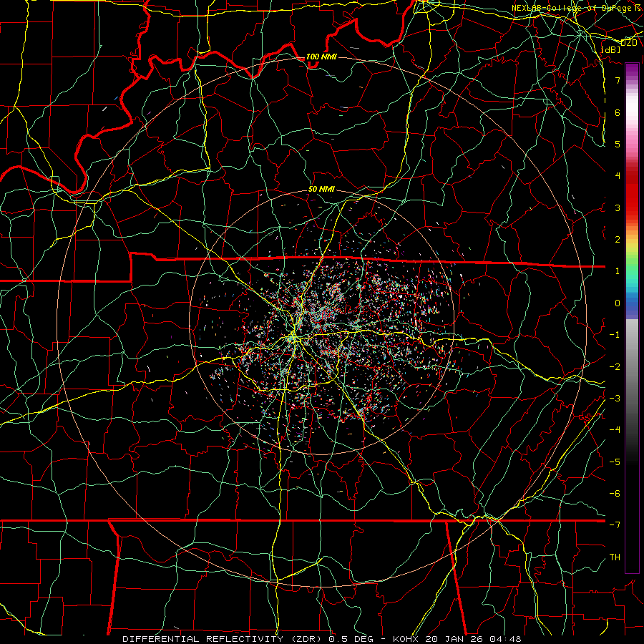Click the "50 NMI" range ring label
Image resolution: width=644 pixels, height=644 pixels.
click(321, 190)
